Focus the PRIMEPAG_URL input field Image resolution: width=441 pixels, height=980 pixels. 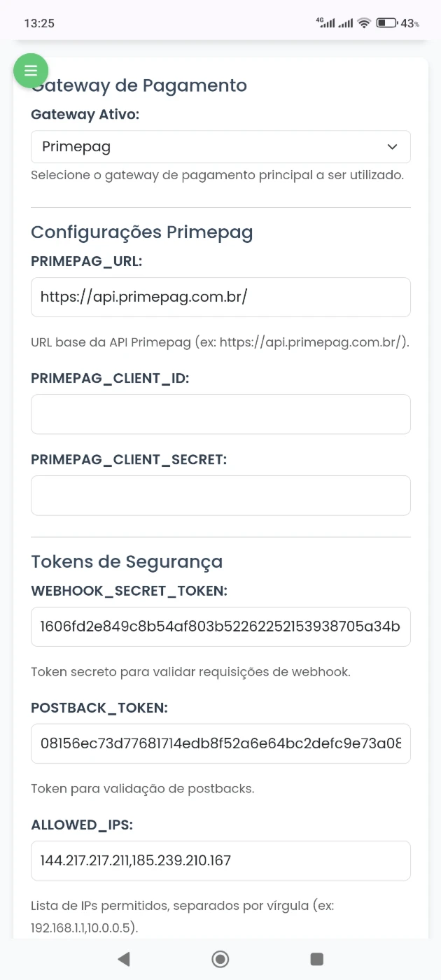pos(220,297)
